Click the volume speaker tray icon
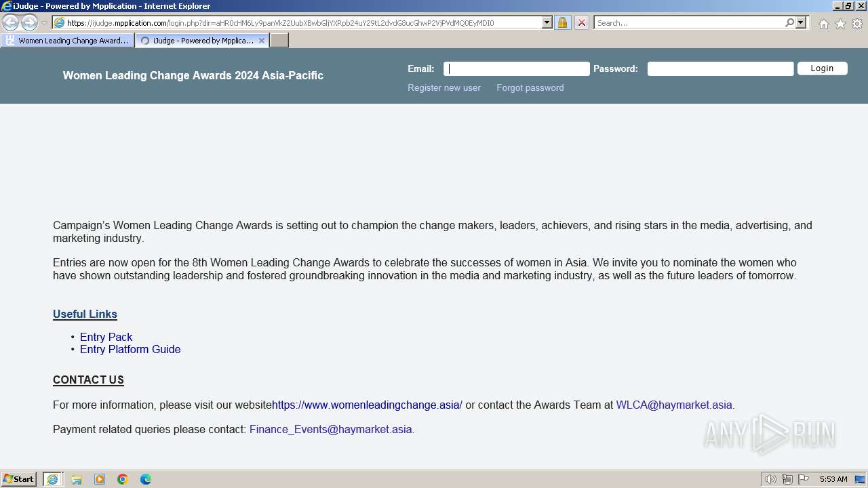Viewport: 868px width, 488px height. click(771, 479)
